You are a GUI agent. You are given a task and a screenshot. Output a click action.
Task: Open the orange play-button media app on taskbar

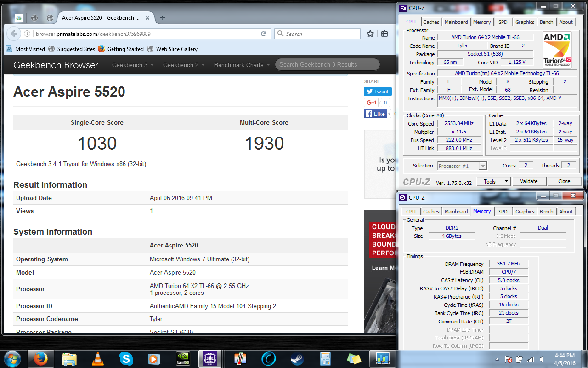[x=155, y=358]
